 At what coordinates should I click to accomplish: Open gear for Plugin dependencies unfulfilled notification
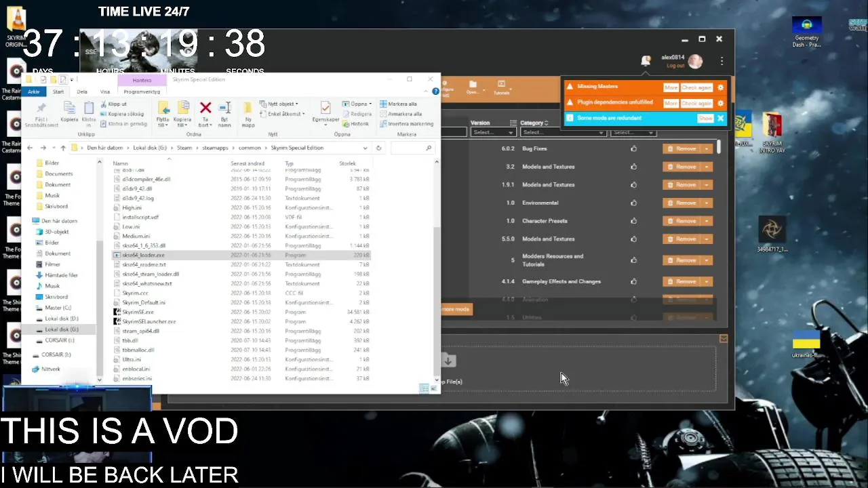[x=720, y=103]
